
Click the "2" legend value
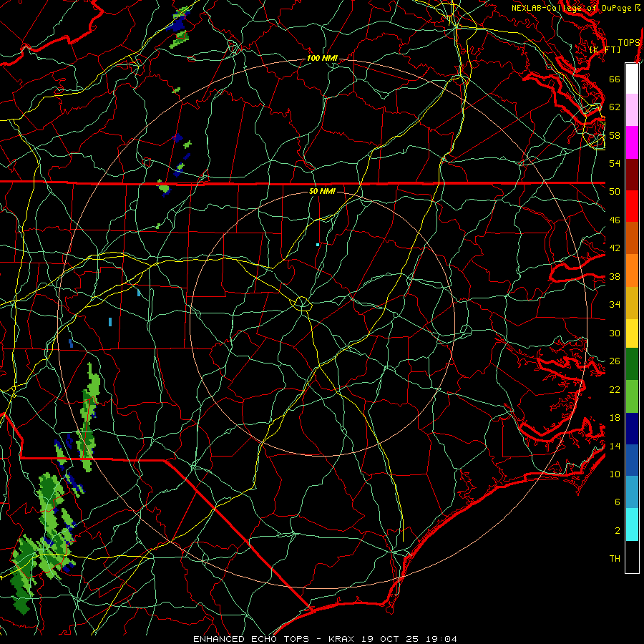618,531
